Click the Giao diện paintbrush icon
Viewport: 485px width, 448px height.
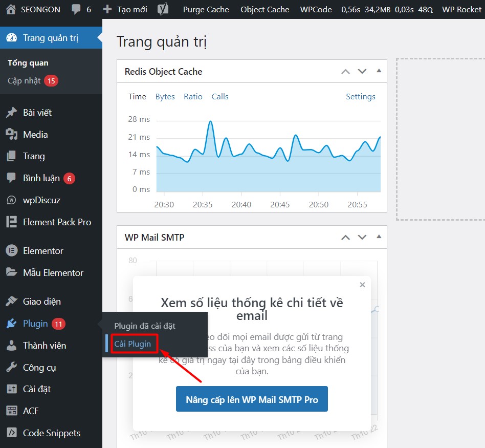[11, 301]
